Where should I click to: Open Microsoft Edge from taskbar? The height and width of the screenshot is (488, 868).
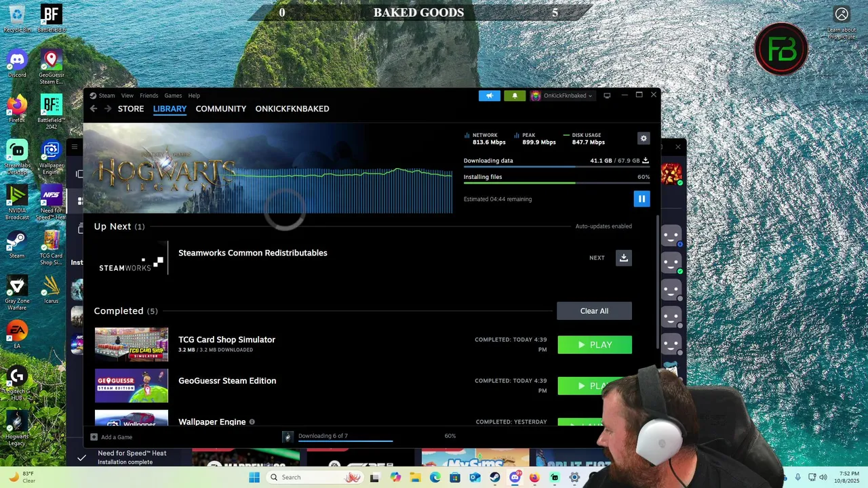(435, 477)
